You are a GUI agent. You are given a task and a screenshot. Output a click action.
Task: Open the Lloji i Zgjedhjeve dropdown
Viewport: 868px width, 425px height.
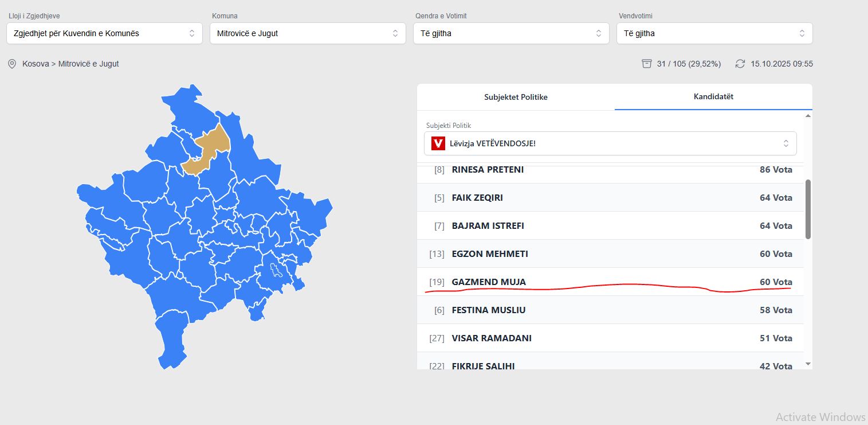[x=104, y=33]
